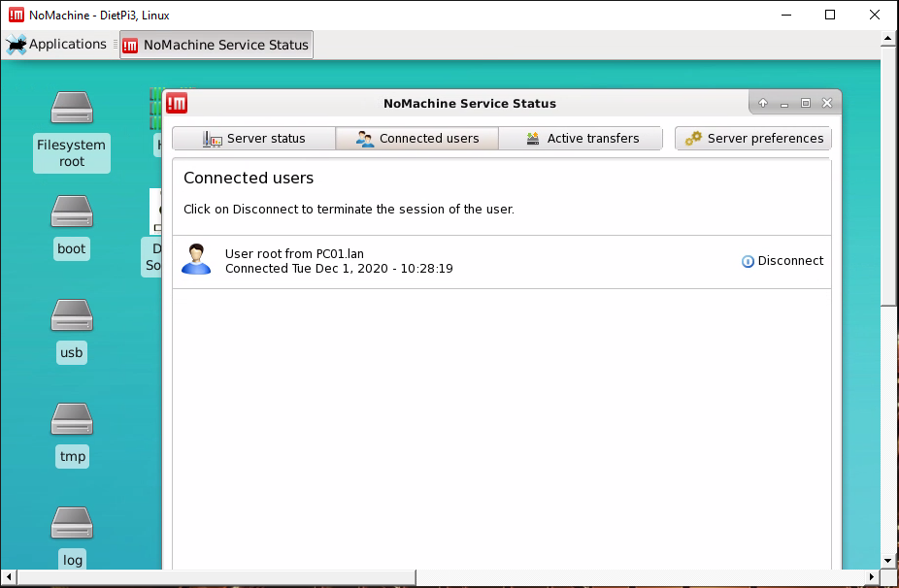Maximize the NoMachine DietPi3 window

point(830,15)
